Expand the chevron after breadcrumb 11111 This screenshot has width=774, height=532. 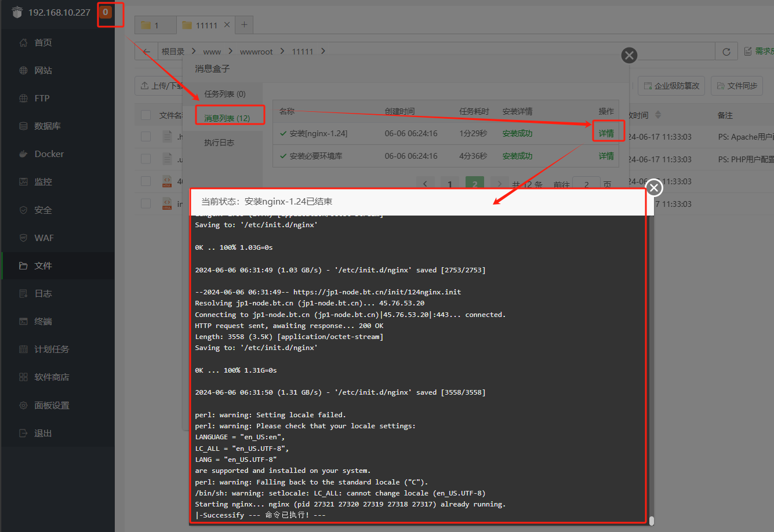[323, 51]
